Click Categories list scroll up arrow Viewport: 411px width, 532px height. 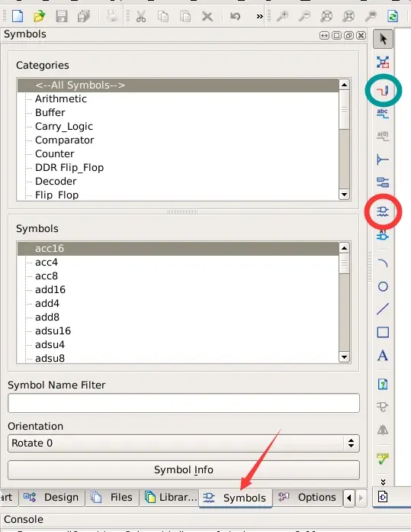(x=344, y=85)
